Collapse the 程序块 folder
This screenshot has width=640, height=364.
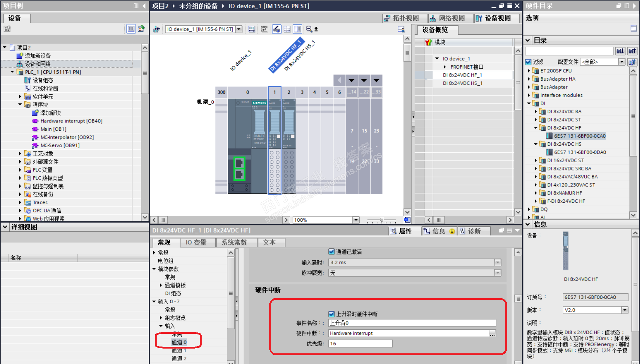click(20, 105)
